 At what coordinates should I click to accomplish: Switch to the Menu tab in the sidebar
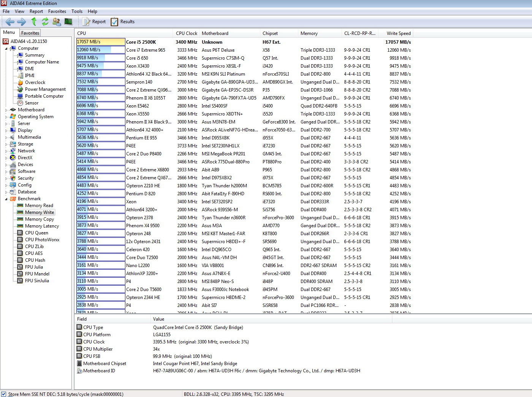click(9, 32)
